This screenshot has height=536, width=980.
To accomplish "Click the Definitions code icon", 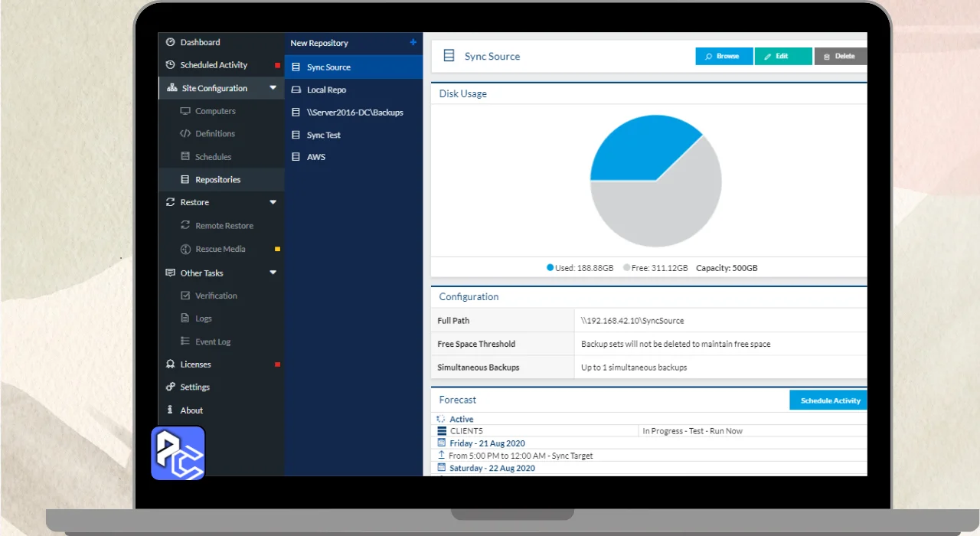I will click(x=185, y=133).
